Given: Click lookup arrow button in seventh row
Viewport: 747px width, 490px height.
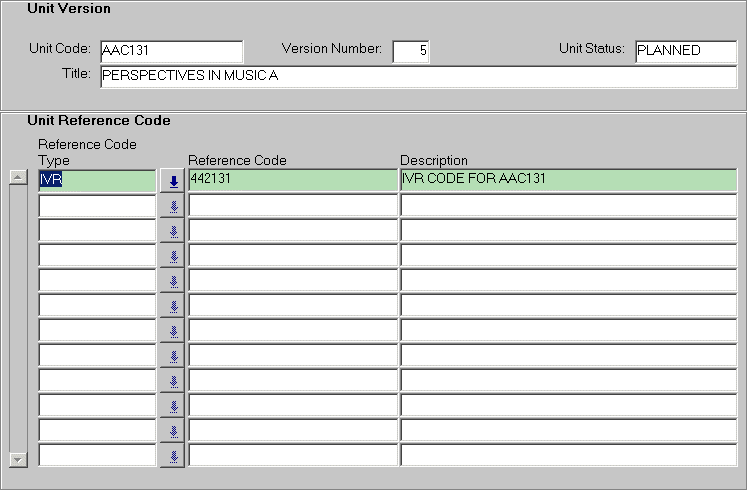Looking at the screenshot, I should coord(173,331).
